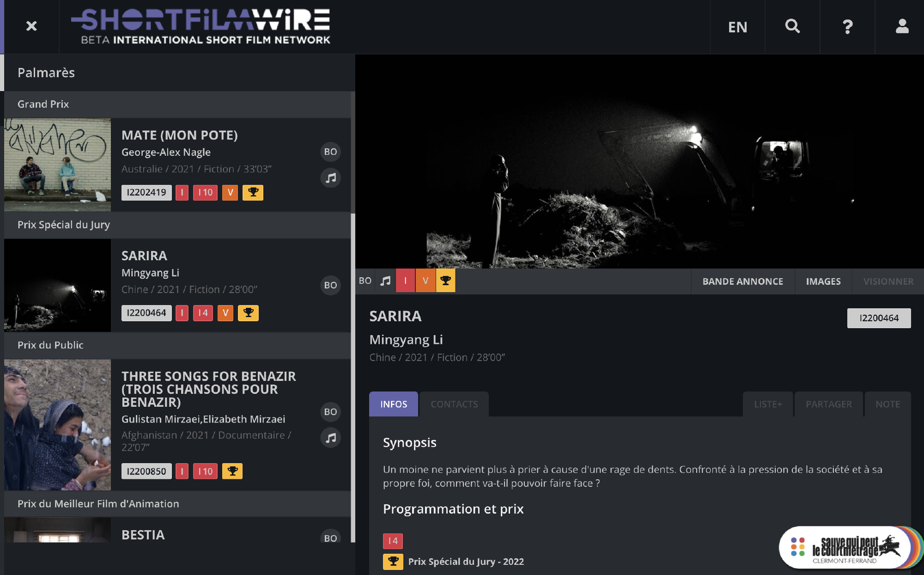Open the search magnifier in header

[792, 26]
